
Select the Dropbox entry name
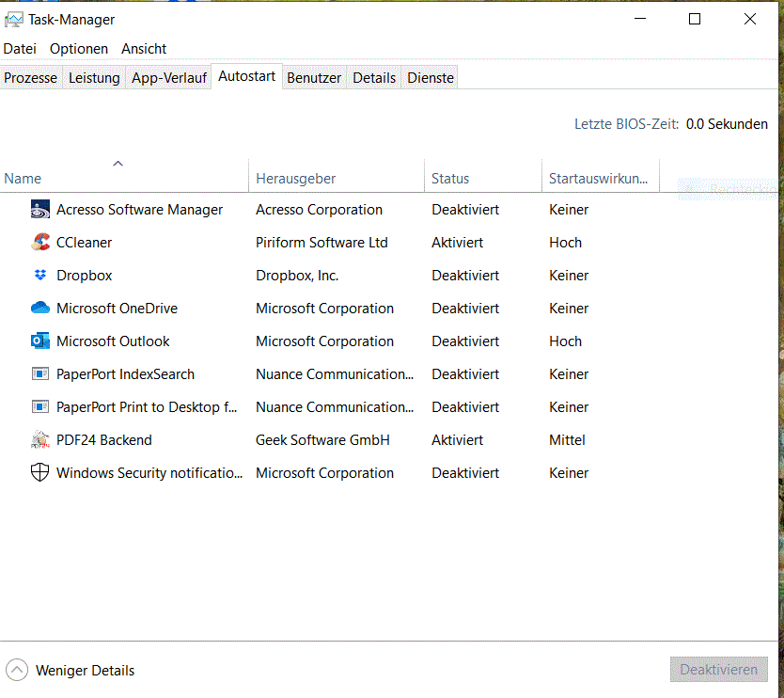(x=84, y=276)
